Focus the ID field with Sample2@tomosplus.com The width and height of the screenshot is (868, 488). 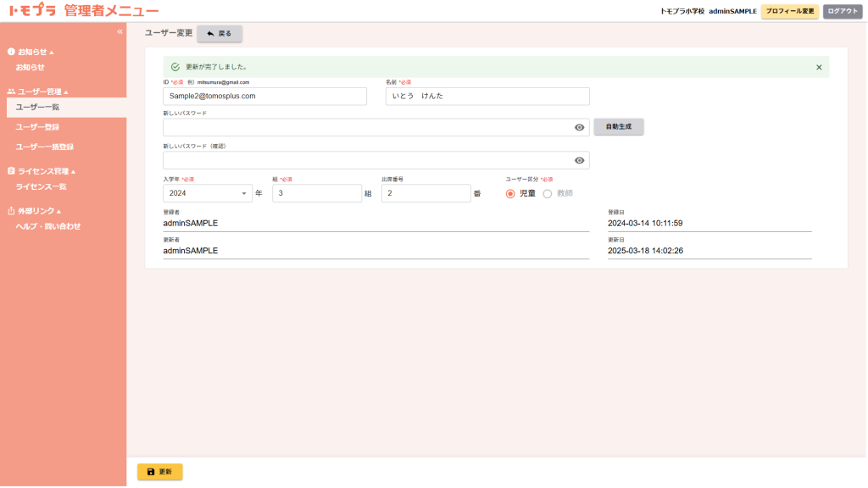click(264, 96)
